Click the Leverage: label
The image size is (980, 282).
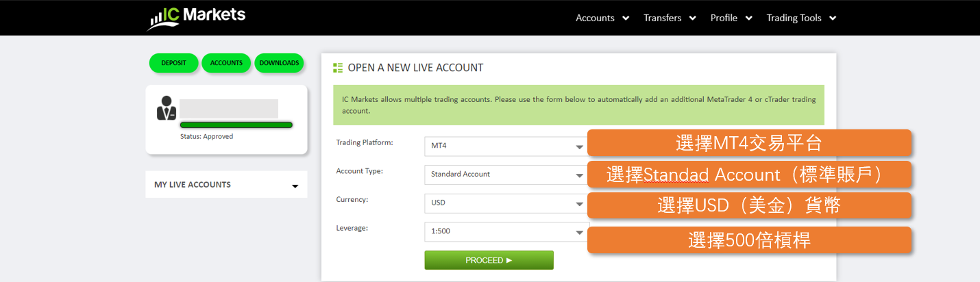[x=352, y=228]
